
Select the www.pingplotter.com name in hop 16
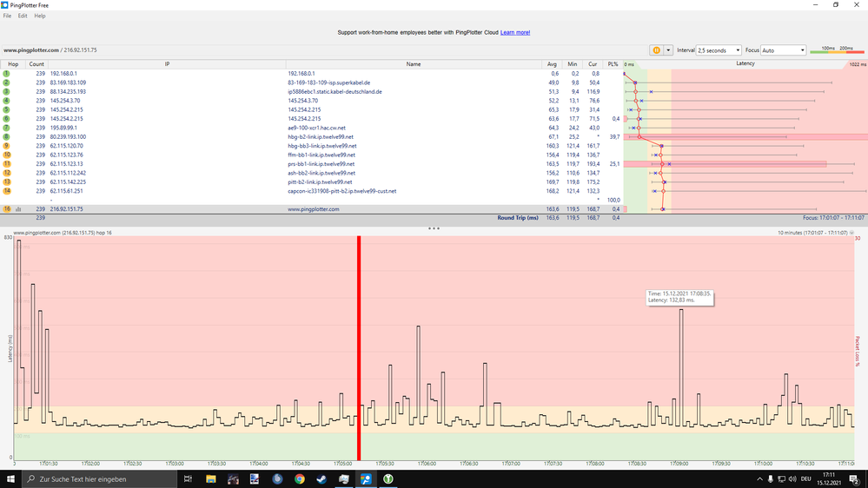tap(314, 209)
